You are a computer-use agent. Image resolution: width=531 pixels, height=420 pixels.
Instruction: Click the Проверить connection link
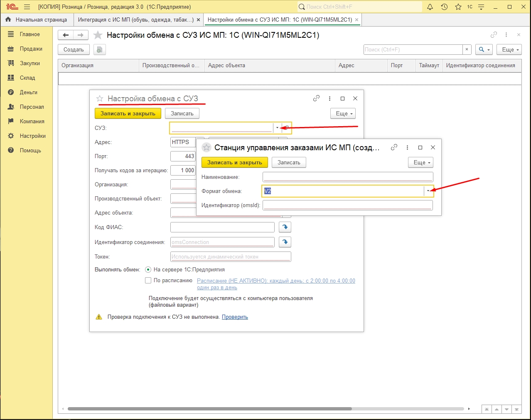(235, 317)
